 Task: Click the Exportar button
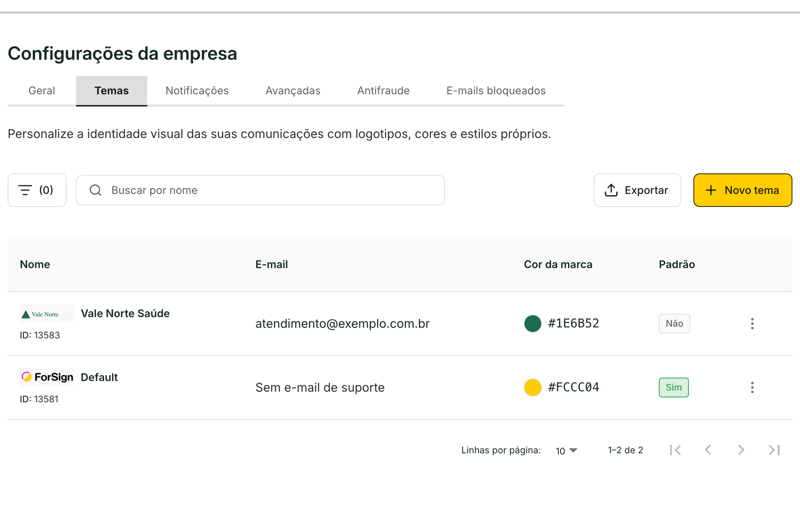(x=637, y=190)
